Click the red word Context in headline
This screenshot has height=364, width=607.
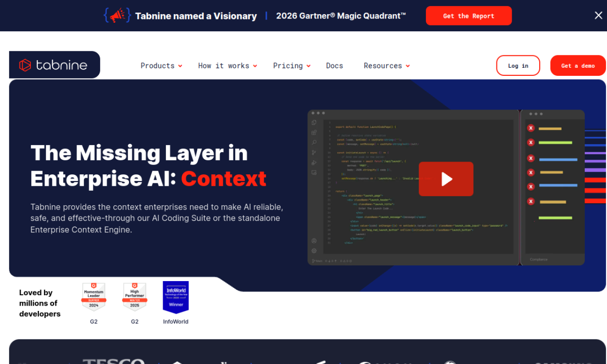224,179
